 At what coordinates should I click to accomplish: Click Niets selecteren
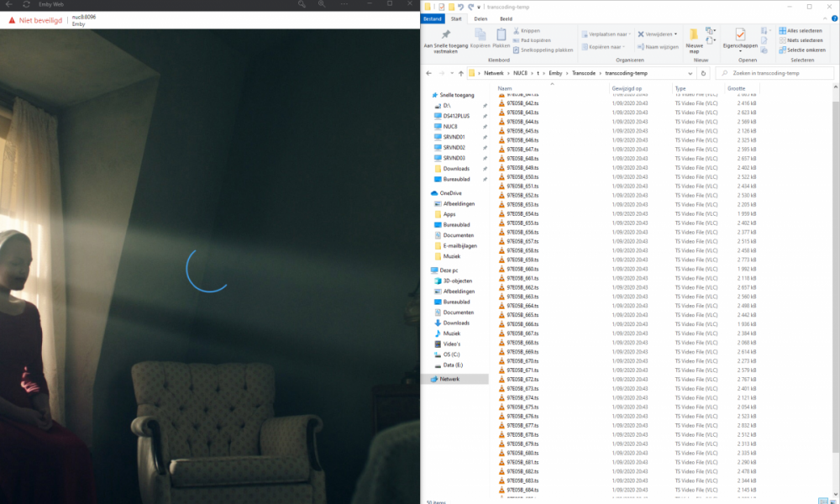click(801, 40)
